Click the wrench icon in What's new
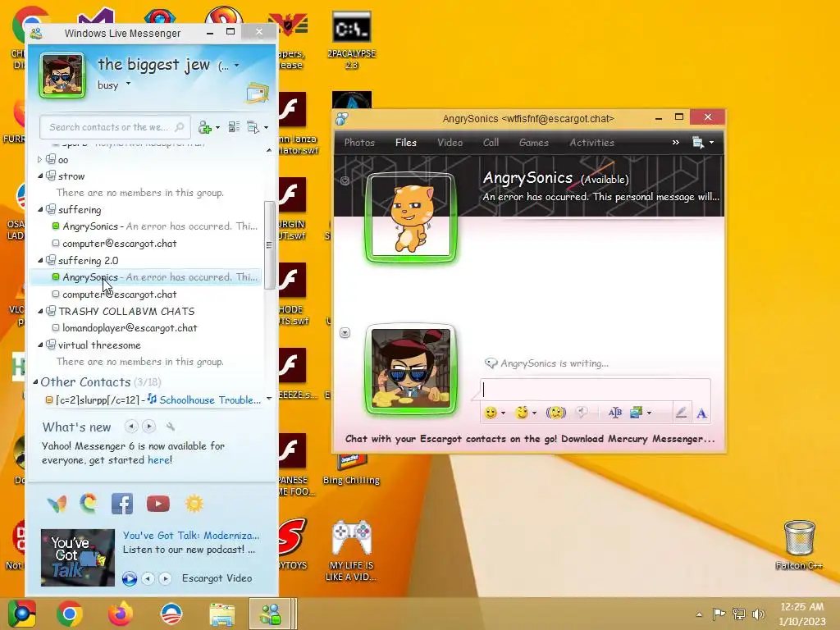The image size is (840, 630). [171, 427]
